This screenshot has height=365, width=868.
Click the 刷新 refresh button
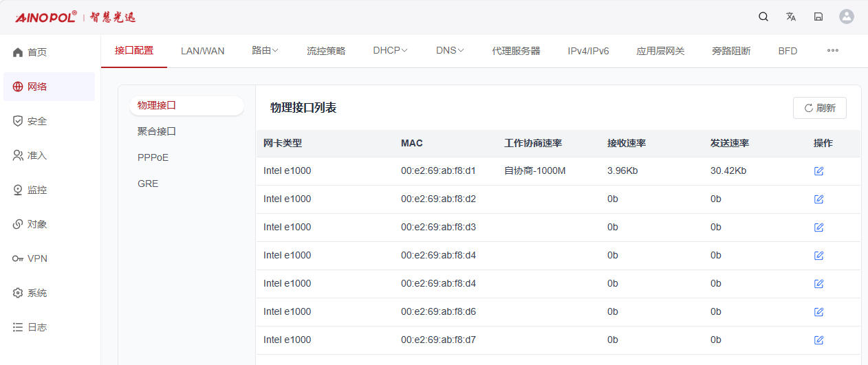coord(820,108)
